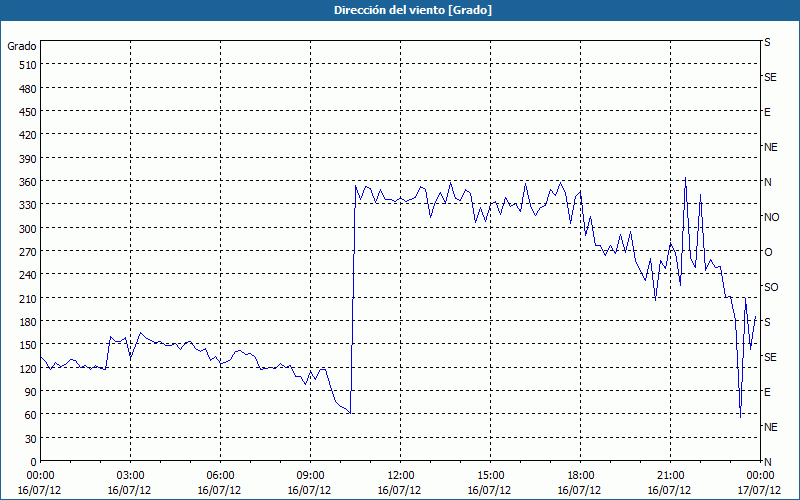
Task: Select the 21:00 time label
Action: coord(670,476)
